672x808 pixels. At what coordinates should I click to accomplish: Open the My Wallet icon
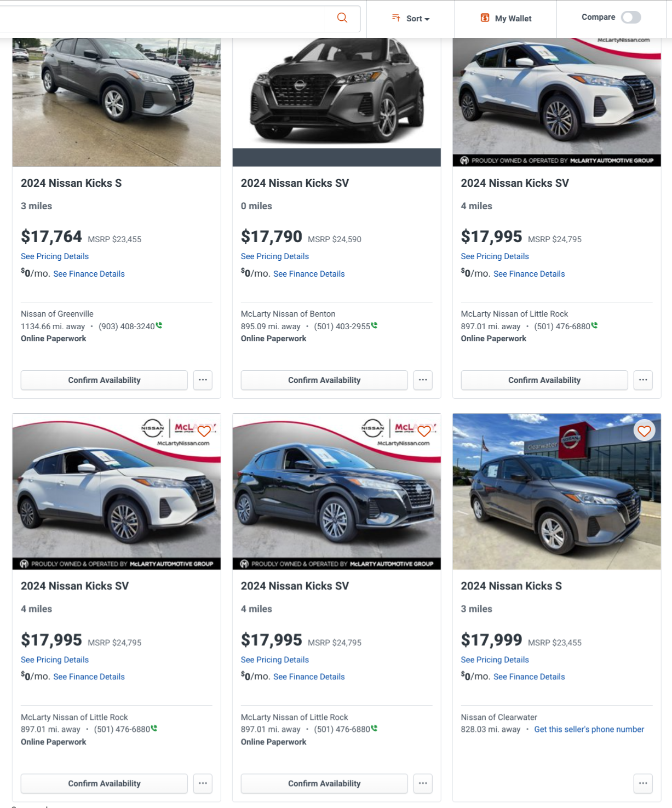click(485, 18)
